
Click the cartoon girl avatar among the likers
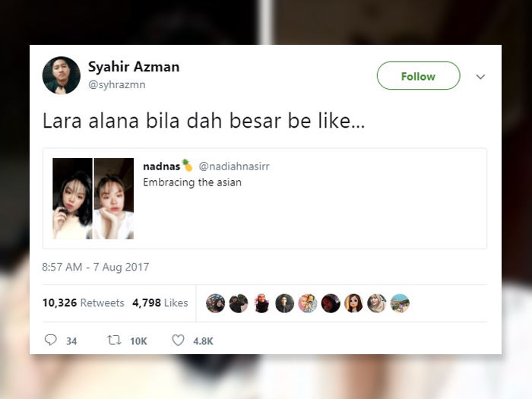pos(353,303)
